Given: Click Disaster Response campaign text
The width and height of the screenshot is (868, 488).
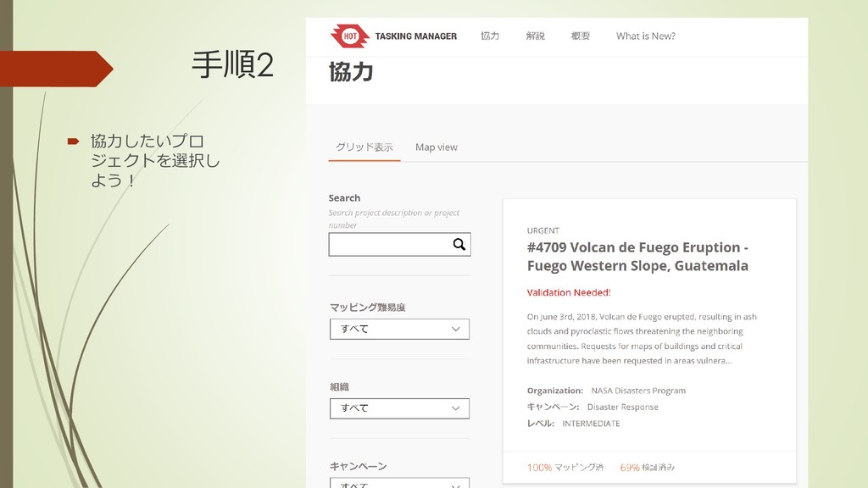Looking at the screenshot, I should click(x=622, y=407).
